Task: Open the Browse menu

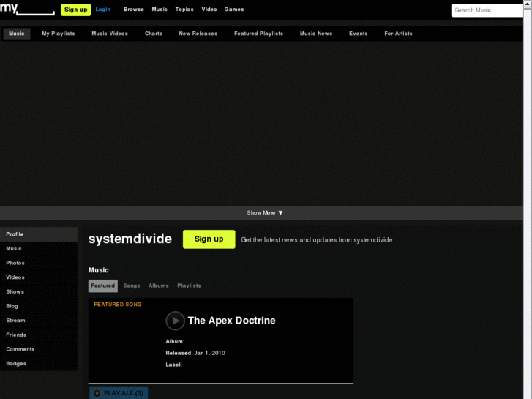Action: pos(134,10)
